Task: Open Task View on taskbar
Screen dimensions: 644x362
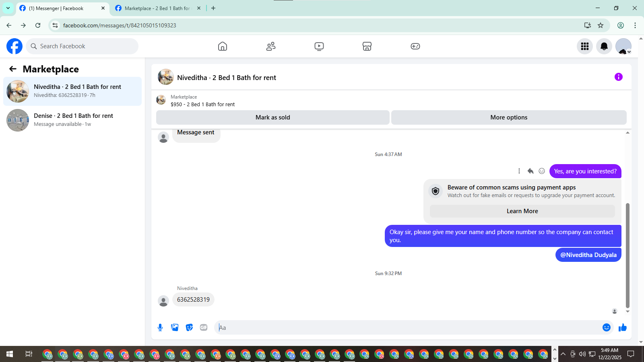Action: coord(29,354)
